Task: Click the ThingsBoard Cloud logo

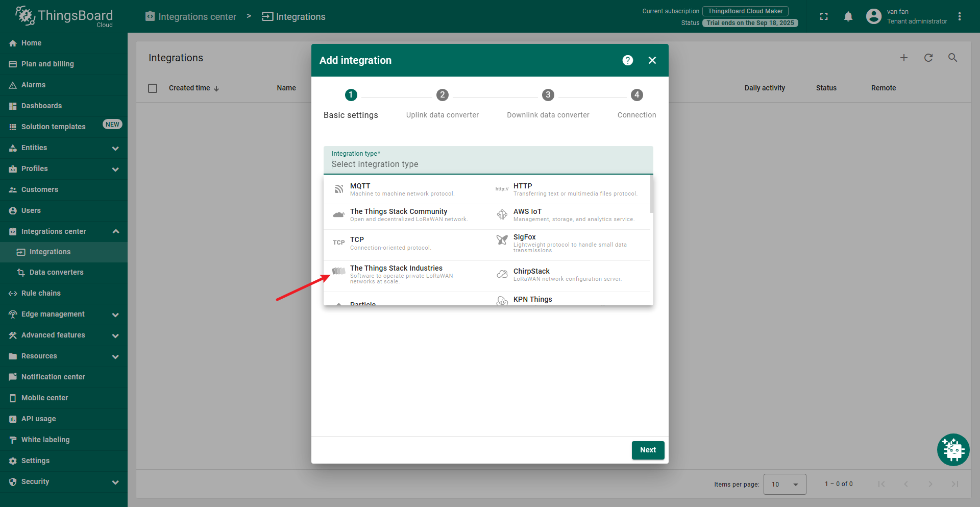Action: pos(64,16)
